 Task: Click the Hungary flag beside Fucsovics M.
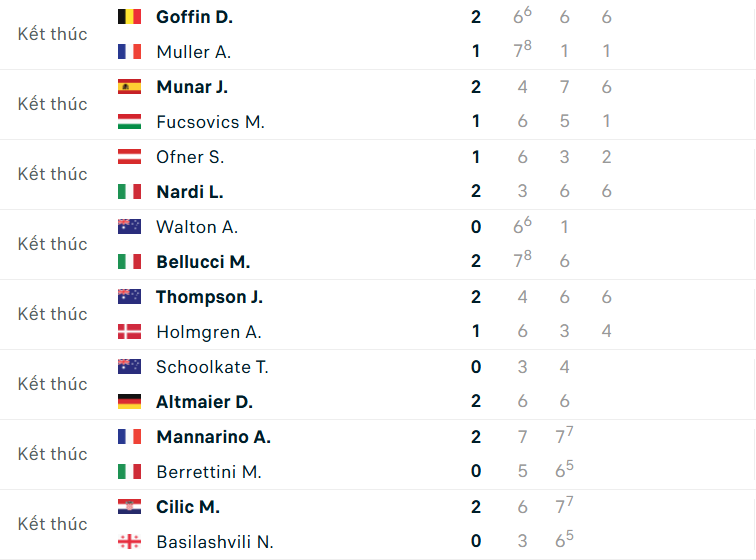[129, 122]
